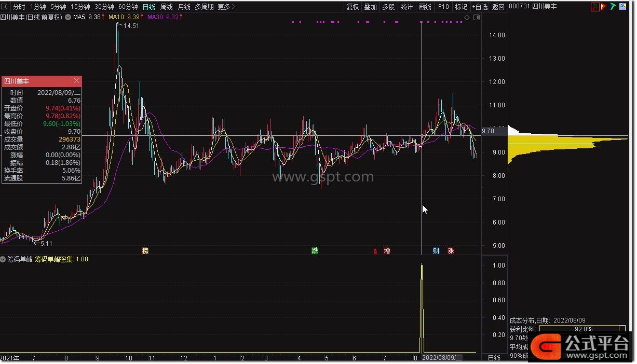
Task: Click the diamond icon above the price axis
Action: point(467,18)
